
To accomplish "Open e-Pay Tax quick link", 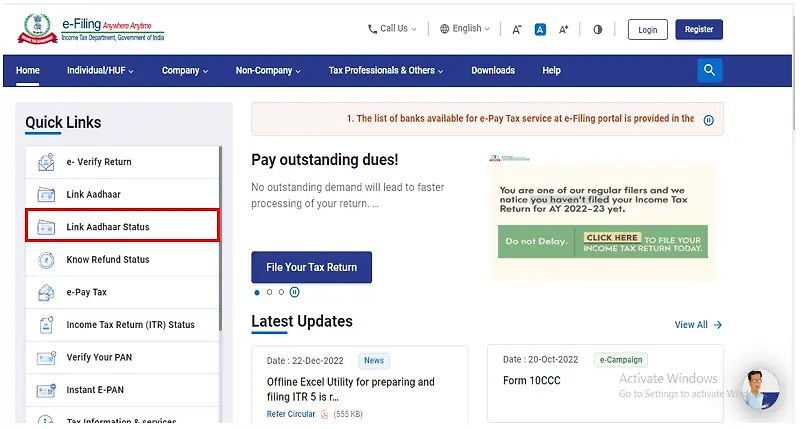I will pyautogui.click(x=123, y=292).
